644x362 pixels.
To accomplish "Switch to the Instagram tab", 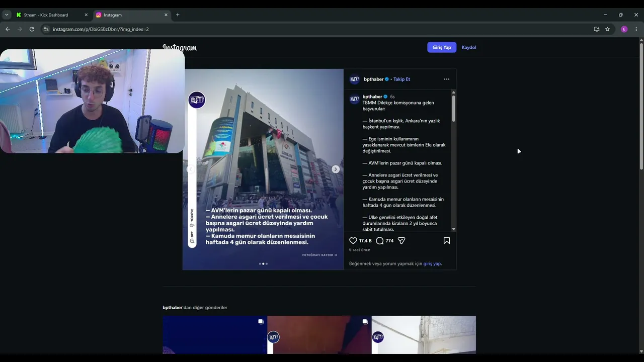I will pos(132,15).
